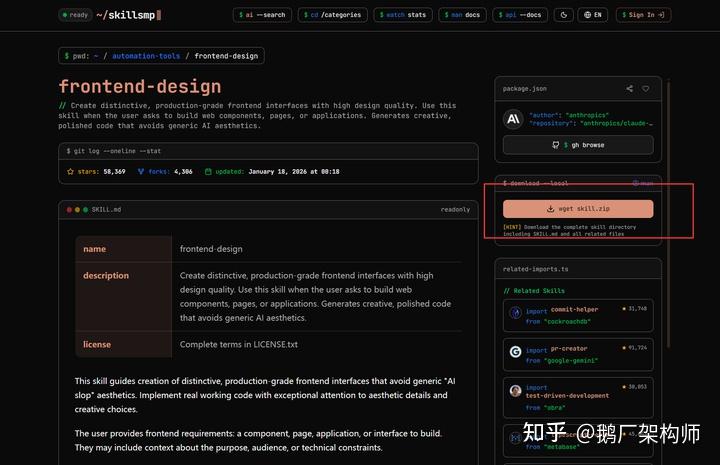This screenshot has height=465, width=720.
Task: Open the test-driven-development related skill card
Action: point(578,397)
